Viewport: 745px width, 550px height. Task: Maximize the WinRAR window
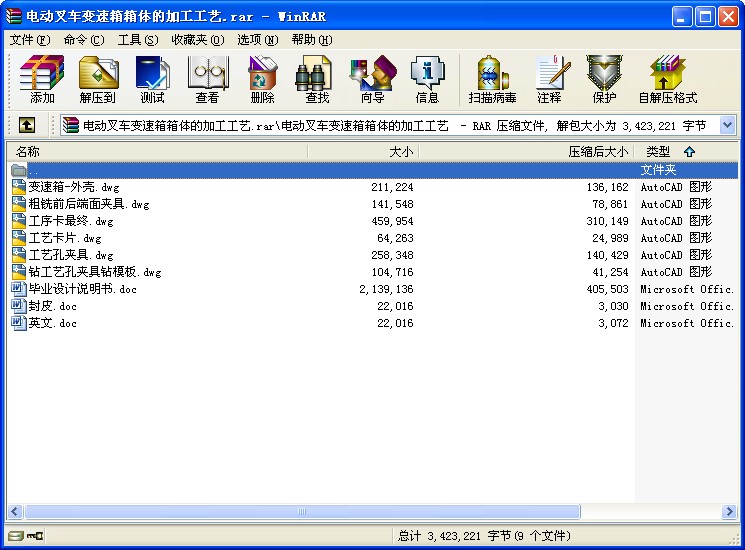pyautogui.click(x=705, y=17)
